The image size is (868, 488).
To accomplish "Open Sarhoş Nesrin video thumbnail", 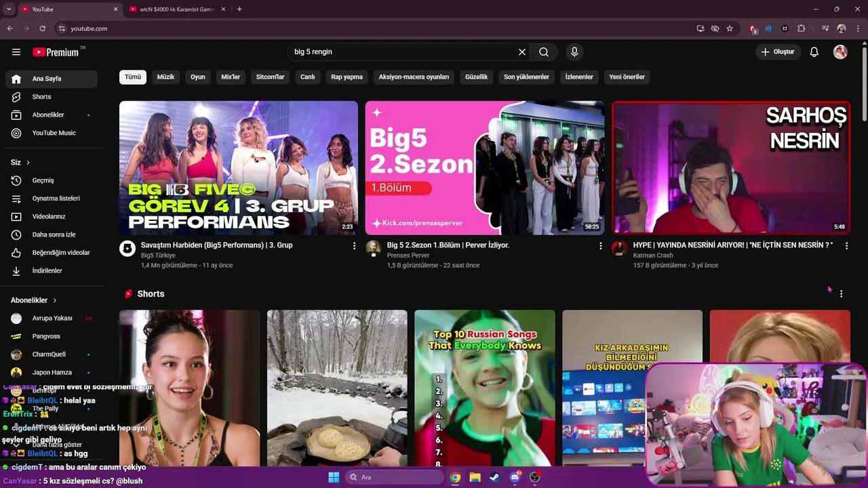I will [x=731, y=168].
